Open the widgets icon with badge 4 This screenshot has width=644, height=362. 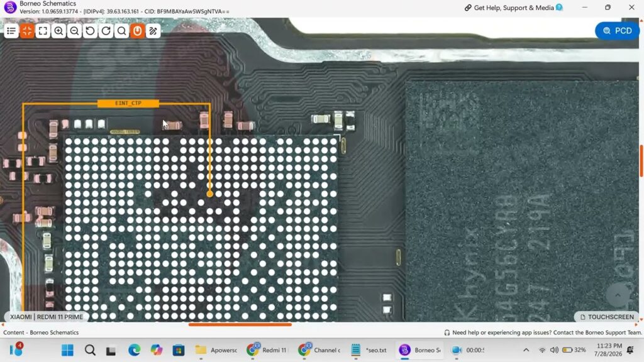point(16,349)
